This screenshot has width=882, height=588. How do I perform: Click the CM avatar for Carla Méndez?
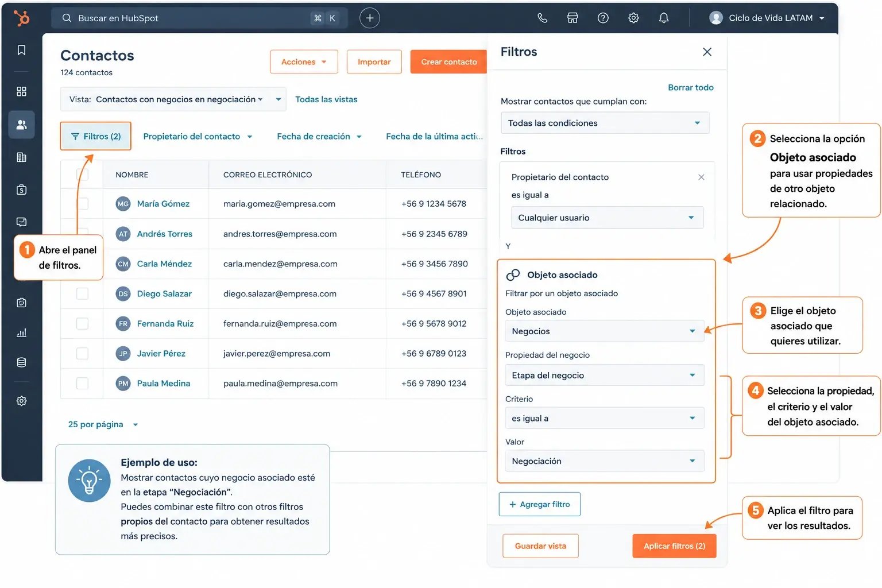point(123,264)
